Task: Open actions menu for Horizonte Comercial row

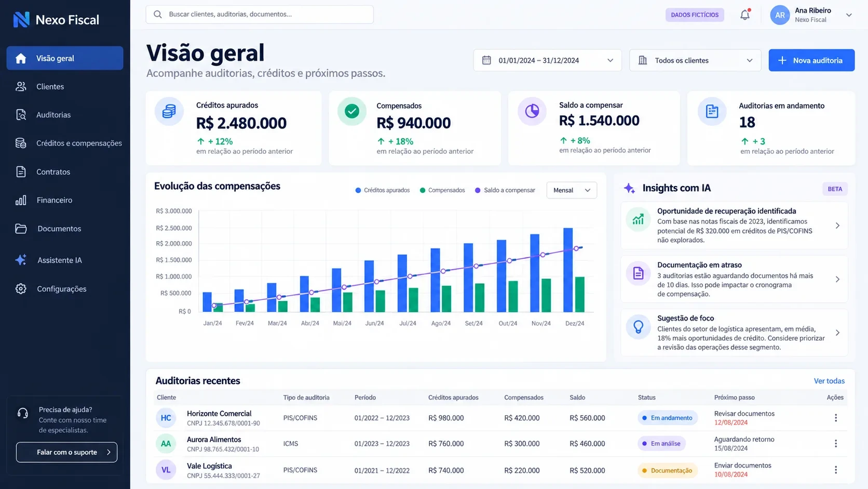Action: pyautogui.click(x=836, y=418)
